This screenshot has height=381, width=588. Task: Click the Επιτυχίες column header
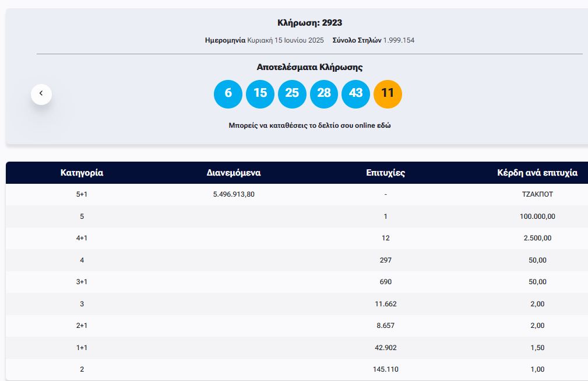tap(386, 173)
